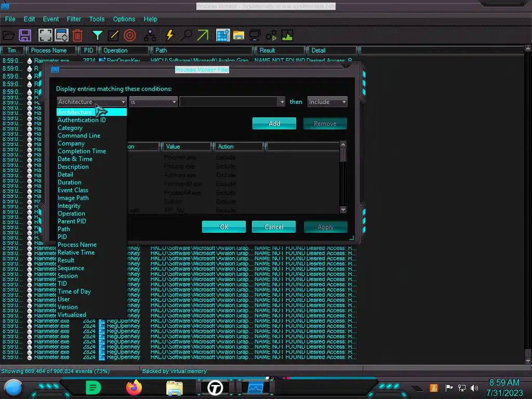The height and width of the screenshot is (399, 532).
Task: Open File Explorer from the taskbar
Action: point(175,388)
